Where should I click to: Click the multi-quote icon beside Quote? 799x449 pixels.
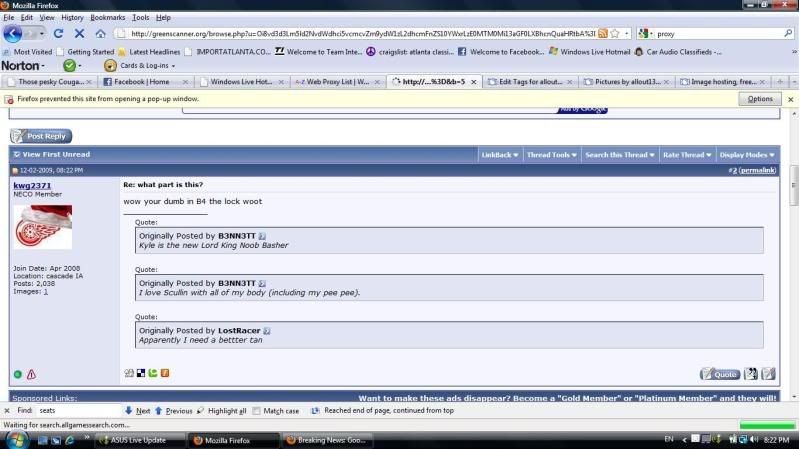(751, 374)
